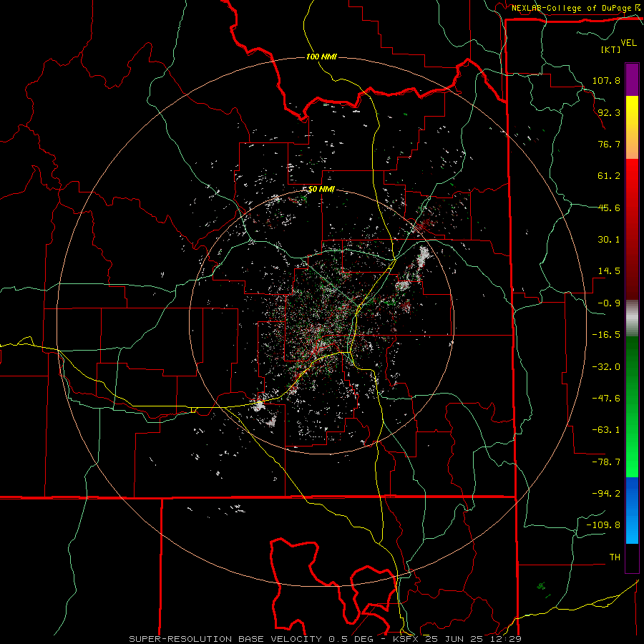The image size is (644, 644).
Task: Select the -16.5 scale value
Action: 606,335
